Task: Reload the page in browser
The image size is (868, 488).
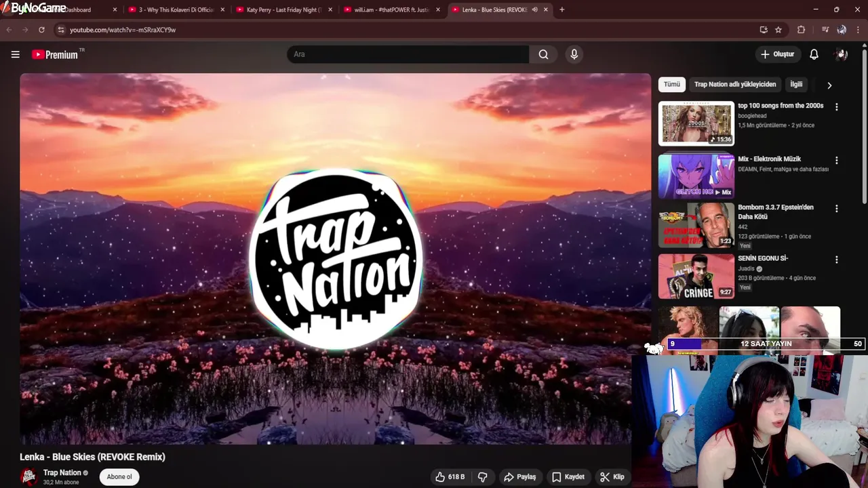Action: (x=41, y=30)
